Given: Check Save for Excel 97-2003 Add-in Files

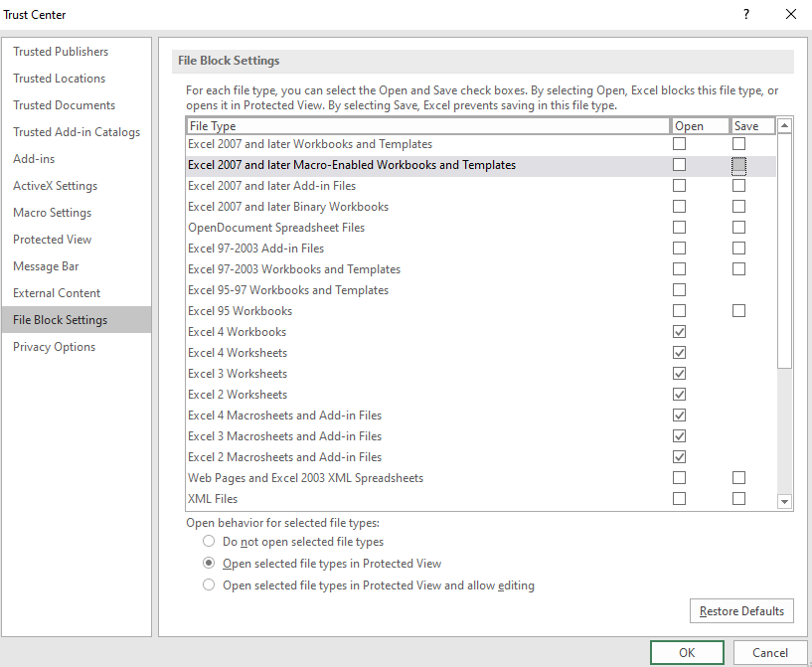Looking at the screenshot, I should 739,249.
